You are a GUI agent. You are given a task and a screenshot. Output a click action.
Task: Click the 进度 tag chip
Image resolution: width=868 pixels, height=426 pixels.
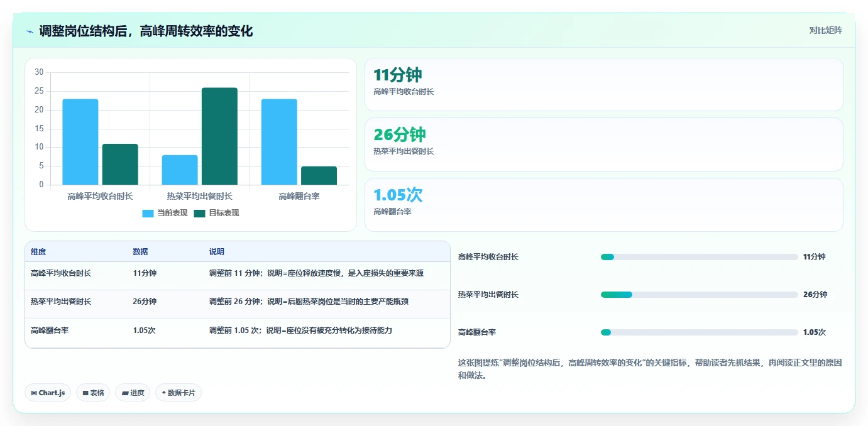[133, 393]
